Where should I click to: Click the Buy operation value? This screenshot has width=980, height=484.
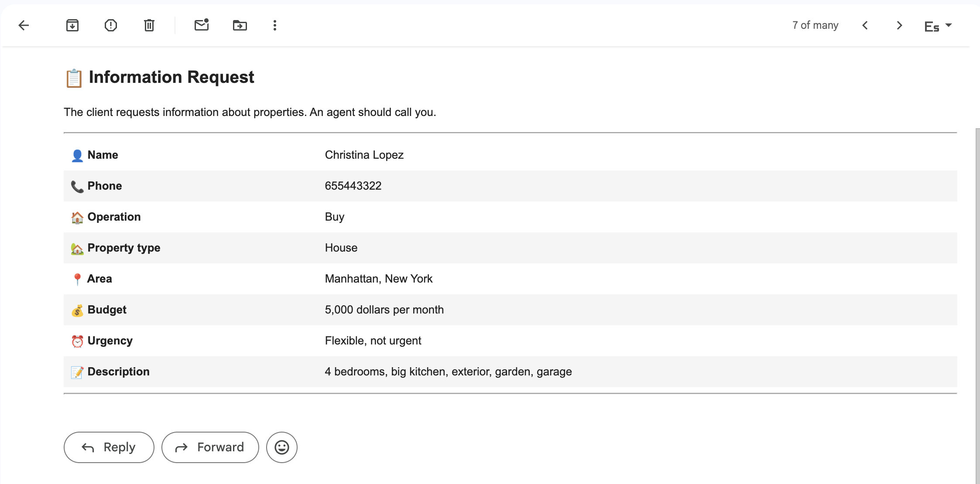click(x=335, y=217)
